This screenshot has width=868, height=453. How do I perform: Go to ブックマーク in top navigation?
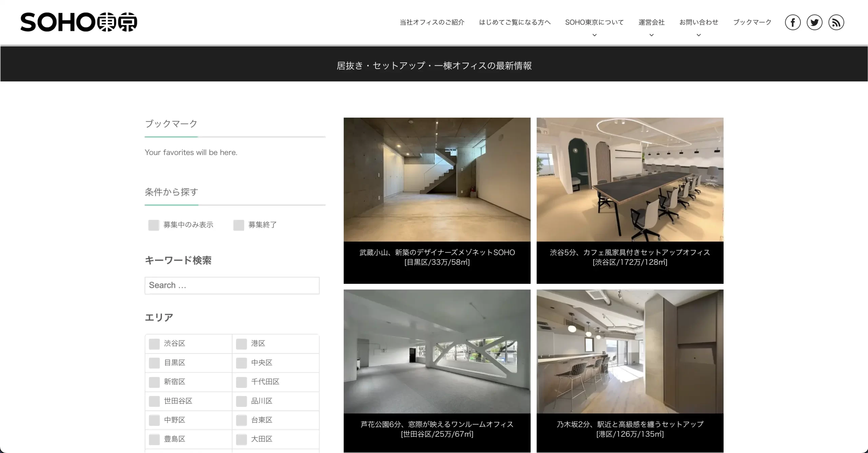[x=752, y=22]
